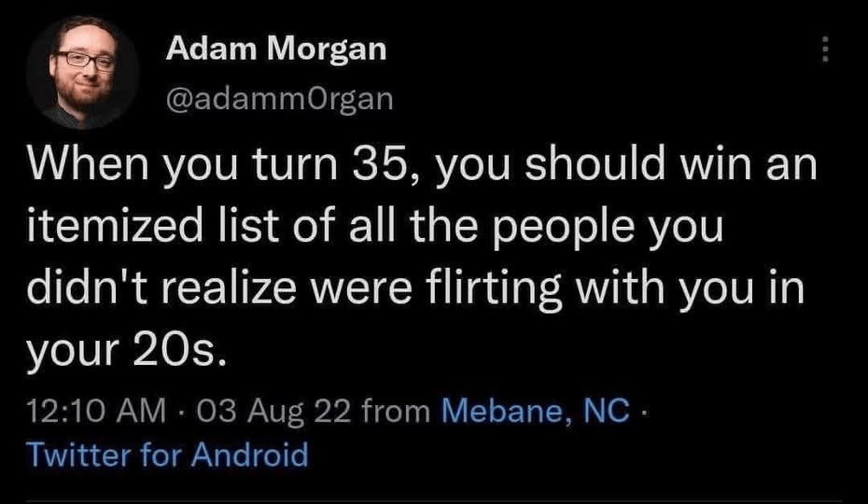Open the Adam Morgan display name
Screen dimensions: 868x504
click(275, 50)
